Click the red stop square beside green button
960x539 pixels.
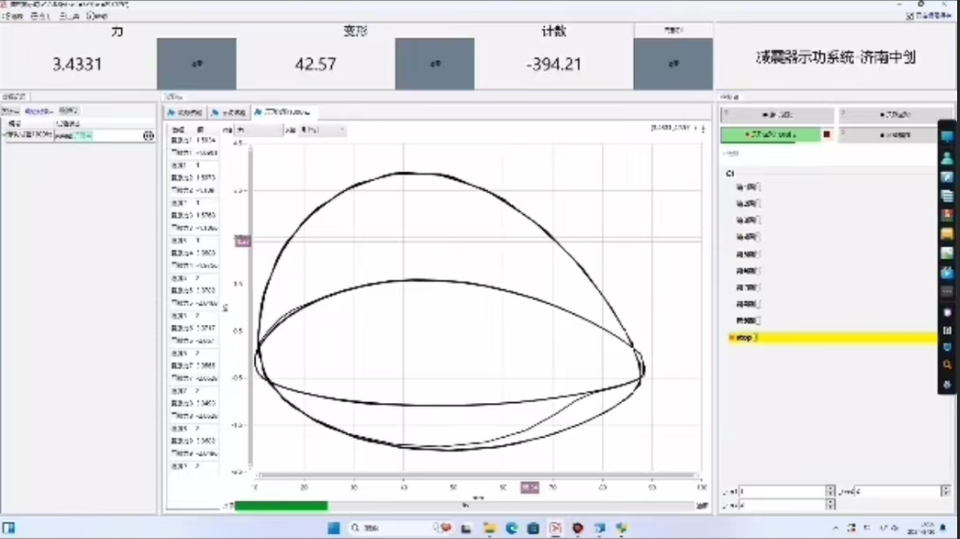click(827, 133)
